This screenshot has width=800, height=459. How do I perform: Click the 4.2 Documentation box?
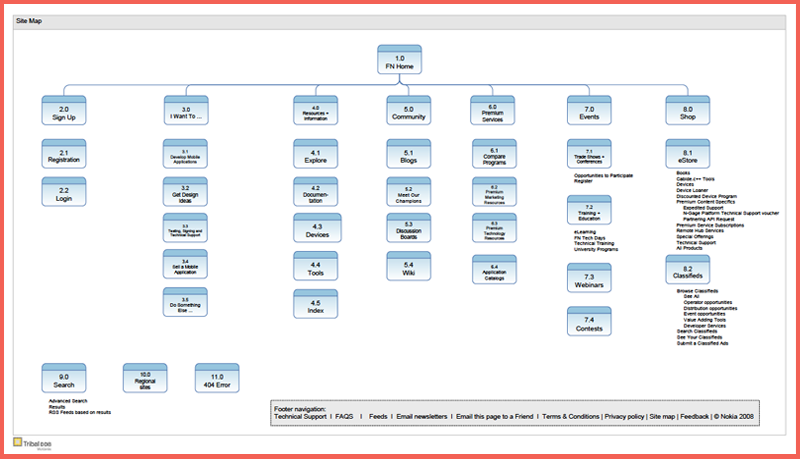(x=316, y=192)
